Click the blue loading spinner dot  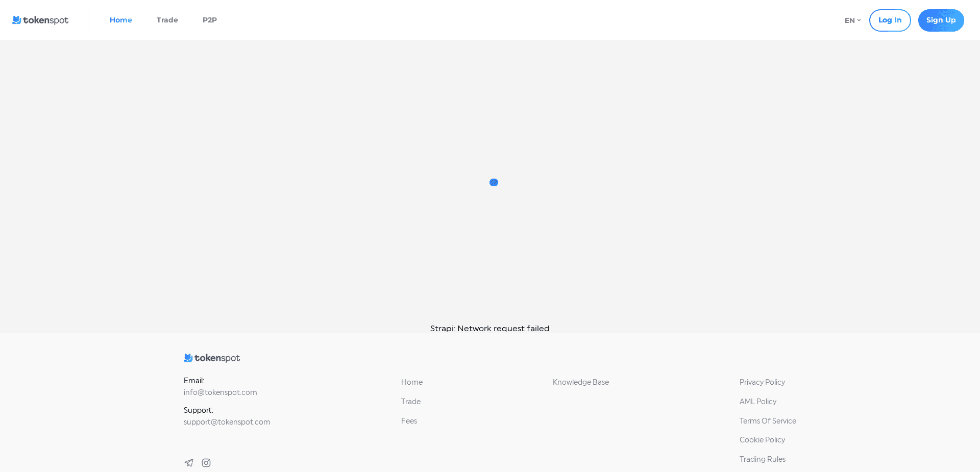[x=494, y=182]
